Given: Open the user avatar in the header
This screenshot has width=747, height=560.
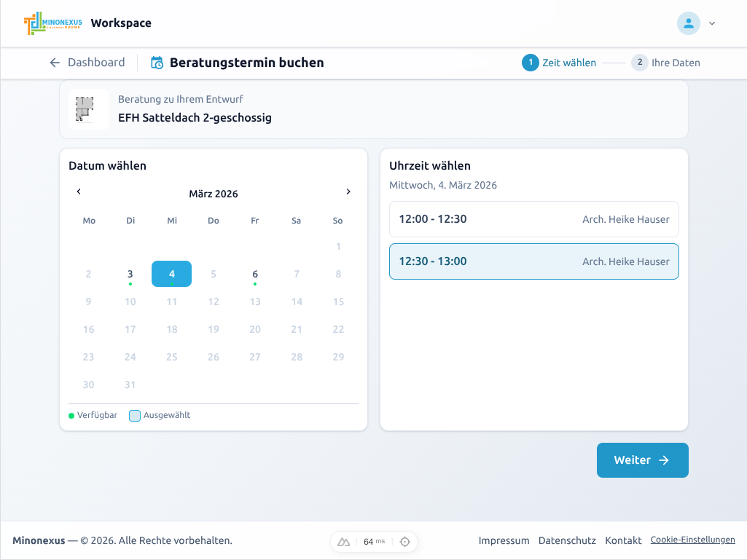Looking at the screenshot, I should [x=688, y=23].
